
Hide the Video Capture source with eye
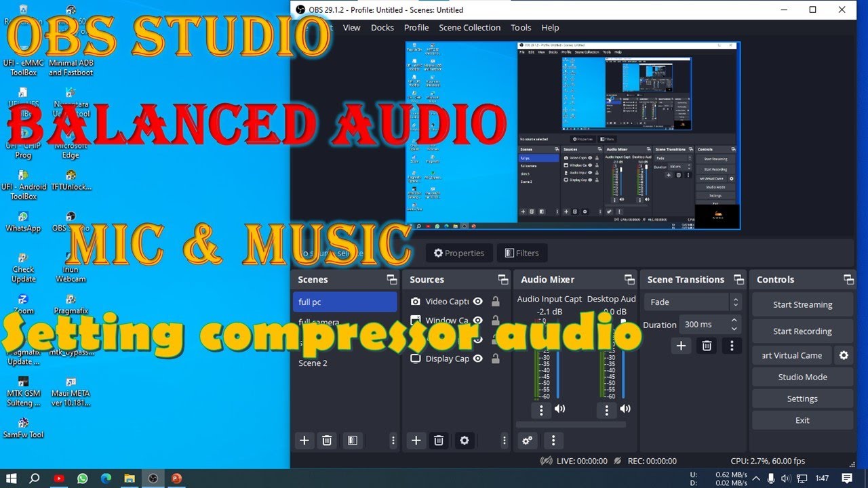pos(478,302)
